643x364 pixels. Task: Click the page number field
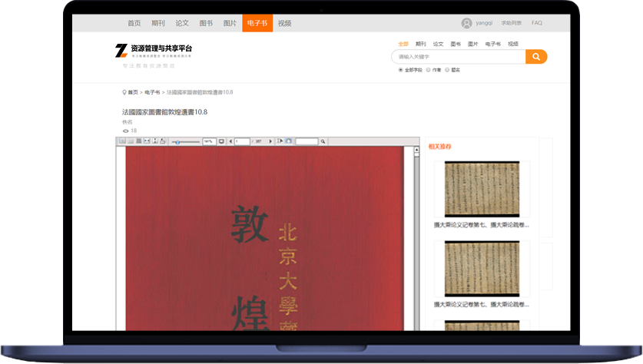click(x=242, y=141)
